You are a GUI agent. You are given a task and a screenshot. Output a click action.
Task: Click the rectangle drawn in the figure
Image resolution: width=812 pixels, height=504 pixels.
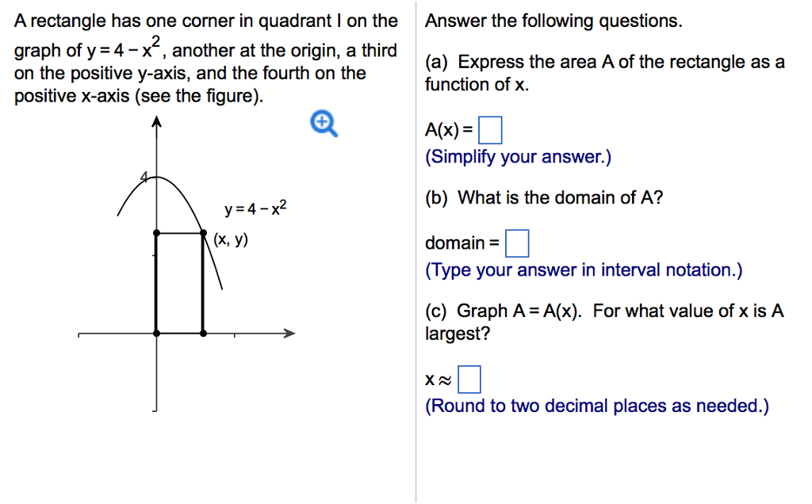pos(178,281)
